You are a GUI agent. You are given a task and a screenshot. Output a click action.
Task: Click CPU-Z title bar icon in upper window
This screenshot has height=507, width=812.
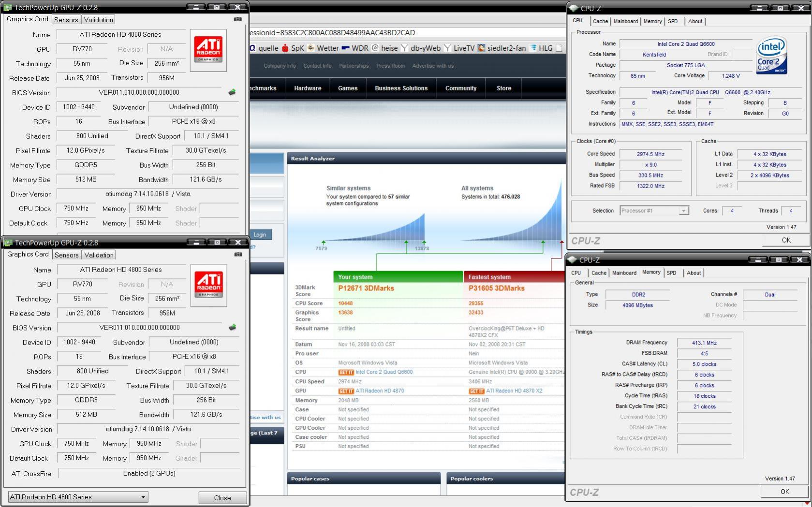574,8
